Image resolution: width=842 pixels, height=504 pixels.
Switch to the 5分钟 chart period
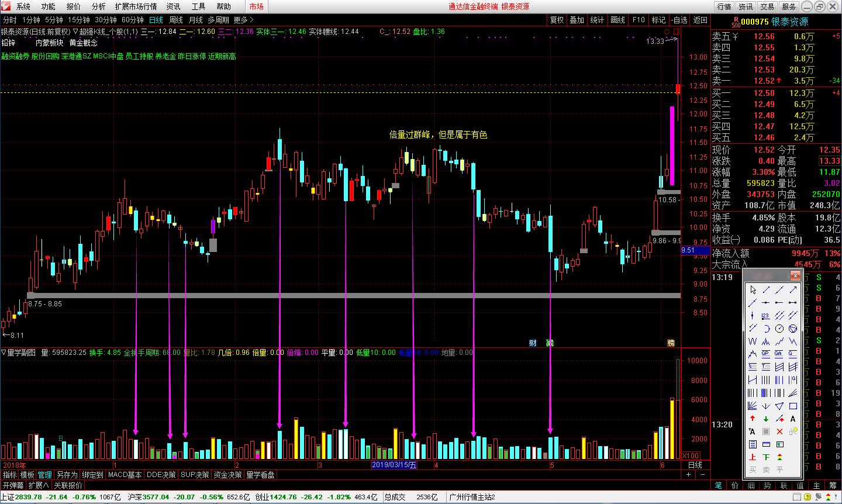click(x=54, y=20)
